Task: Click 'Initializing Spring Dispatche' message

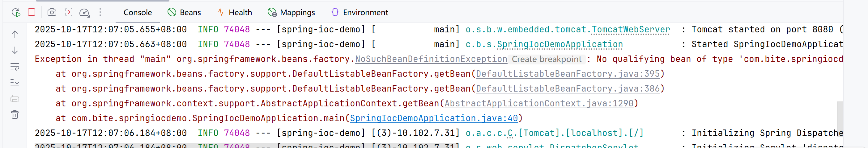Action: tap(768, 133)
